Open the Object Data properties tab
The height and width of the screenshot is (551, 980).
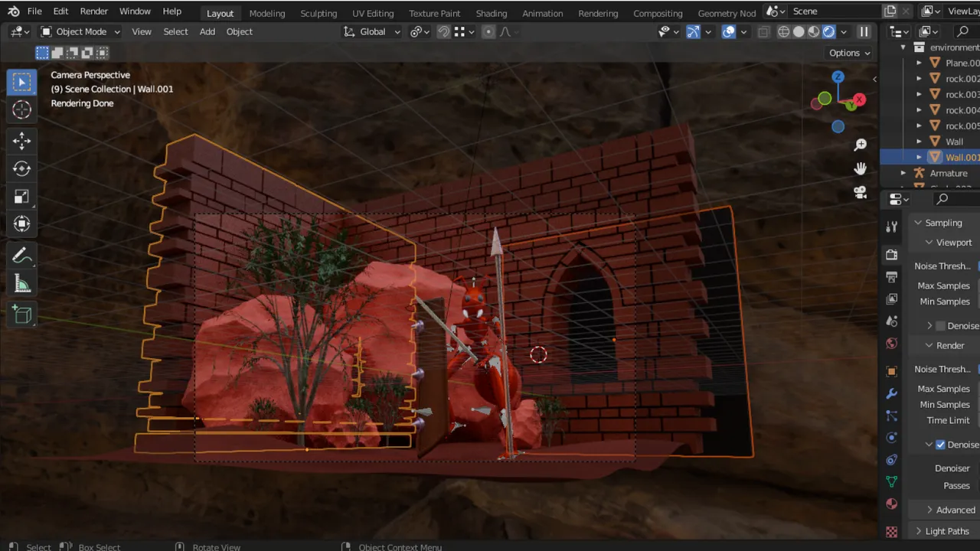(891, 481)
